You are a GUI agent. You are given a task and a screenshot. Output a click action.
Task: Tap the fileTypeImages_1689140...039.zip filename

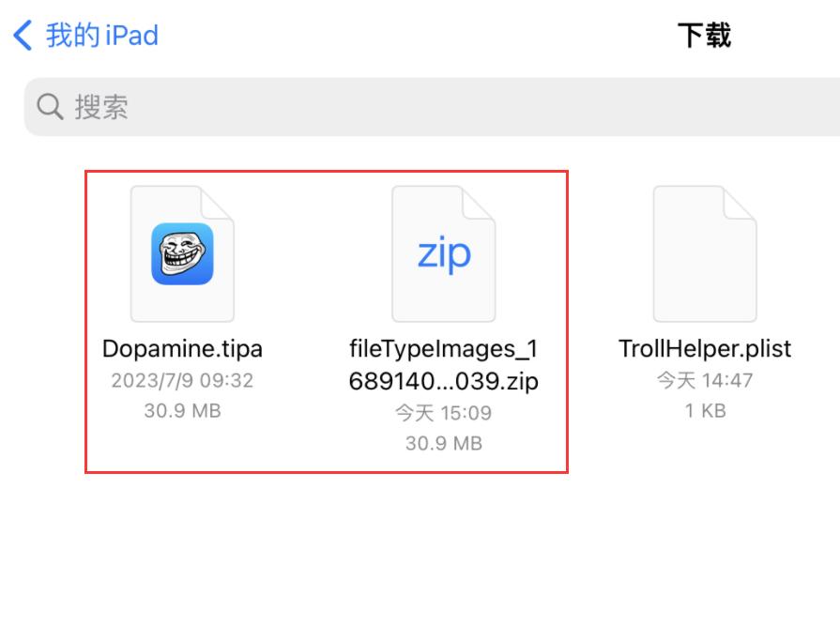(x=444, y=364)
